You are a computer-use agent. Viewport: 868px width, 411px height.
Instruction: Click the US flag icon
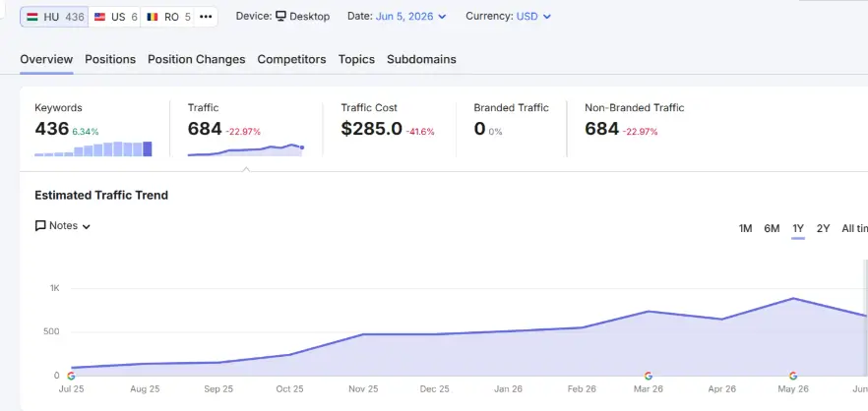tap(99, 17)
